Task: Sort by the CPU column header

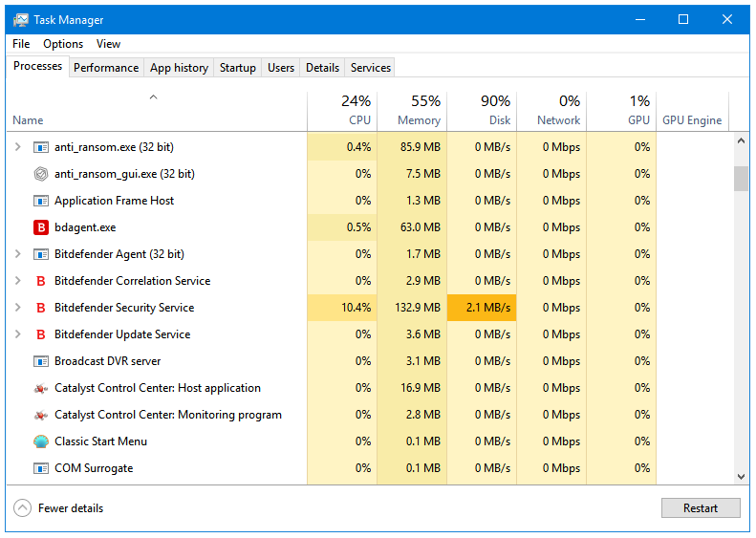Action: coord(342,112)
